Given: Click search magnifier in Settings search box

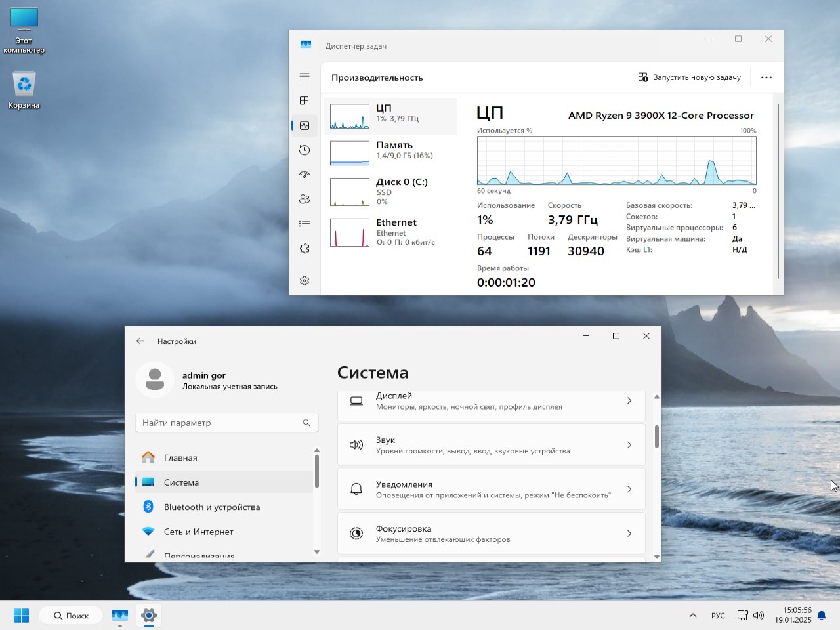Looking at the screenshot, I should tap(306, 423).
